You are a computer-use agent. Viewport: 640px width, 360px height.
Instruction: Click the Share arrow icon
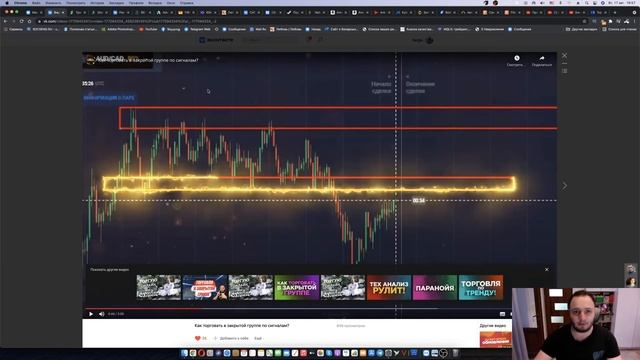click(x=542, y=58)
